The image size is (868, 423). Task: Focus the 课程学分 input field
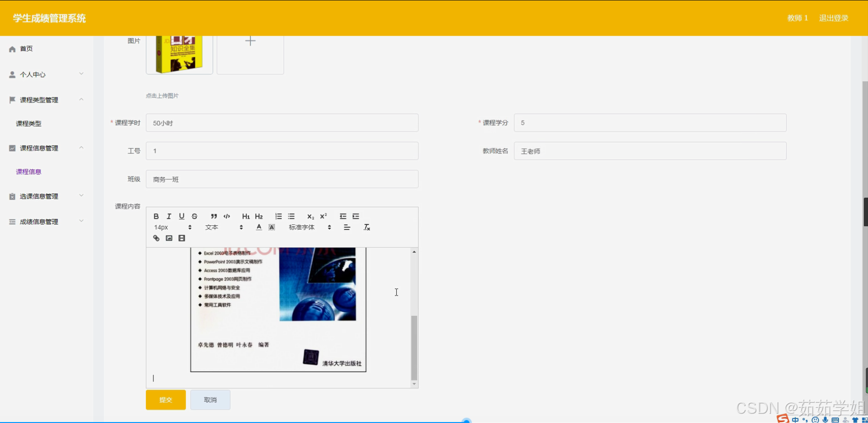tap(650, 123)
